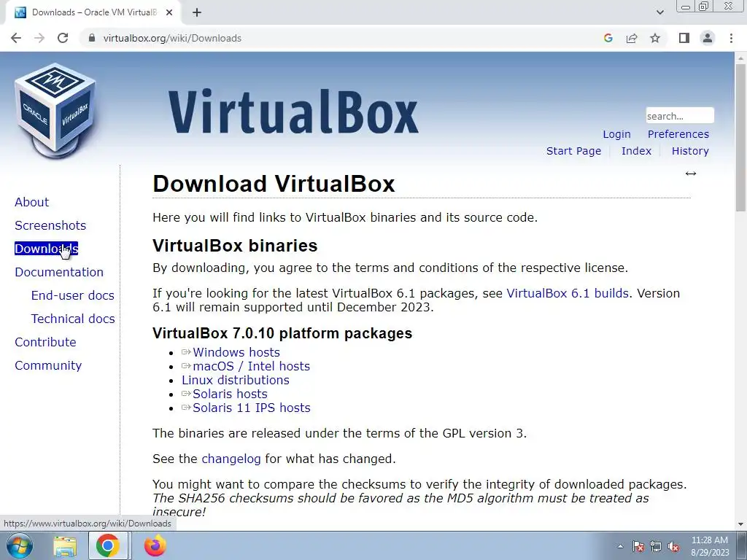Viewport: 747px width, 560px height.
Task: Open Community in the sidebar
Action: [48, 365]
